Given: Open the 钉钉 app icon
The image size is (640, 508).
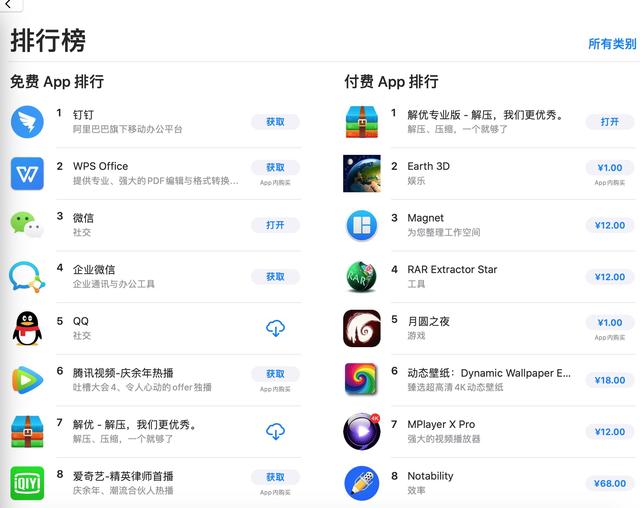Looking at the screenshot, I should (x=27, y=122).
